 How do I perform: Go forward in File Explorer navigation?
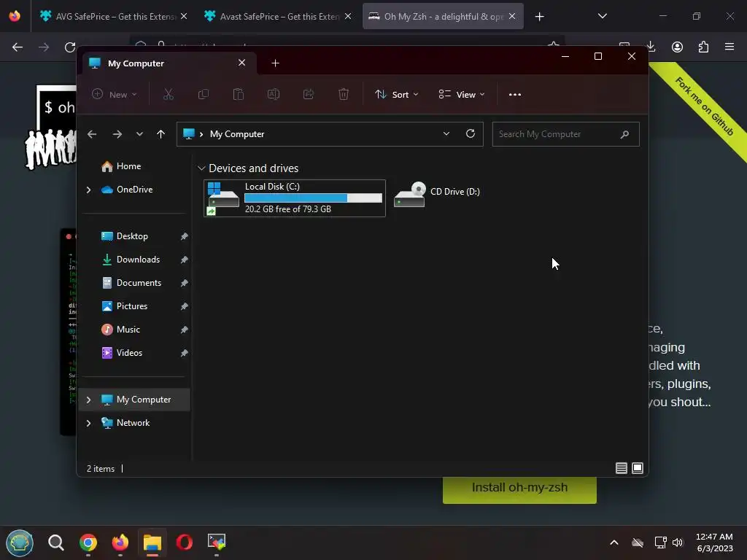(117, 134)
